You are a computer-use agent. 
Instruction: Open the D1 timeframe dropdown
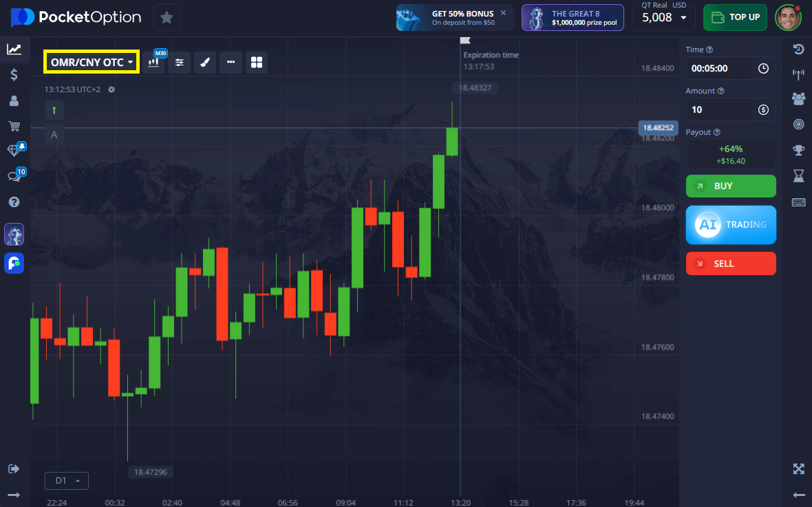(x=67, y=480)
